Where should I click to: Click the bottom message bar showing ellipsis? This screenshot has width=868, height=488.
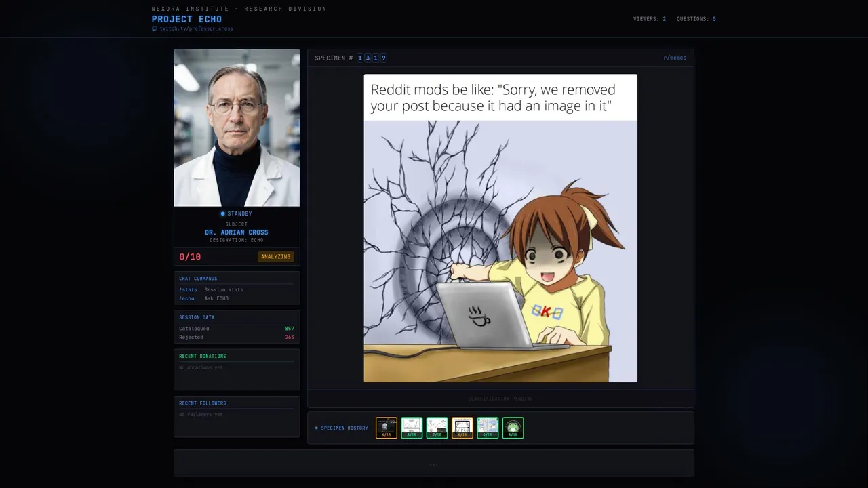tap(434, 463)
